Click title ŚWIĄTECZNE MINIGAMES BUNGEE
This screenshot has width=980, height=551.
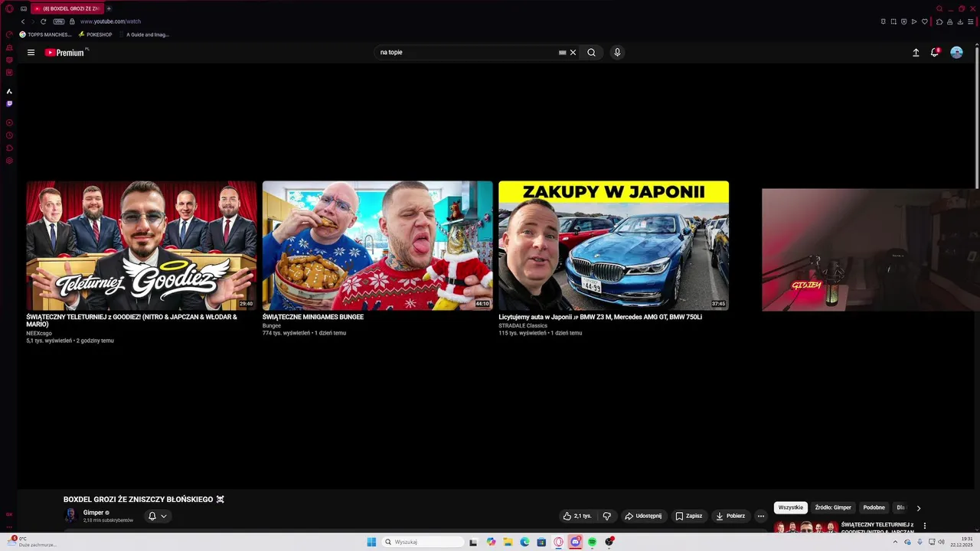[313, 317]
